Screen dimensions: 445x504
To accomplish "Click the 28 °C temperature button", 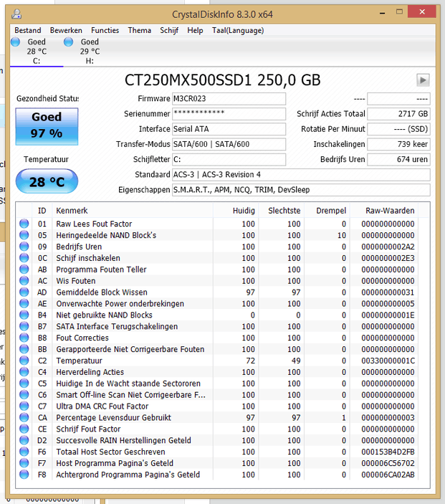I will pyautogui.click(x=47, y=181).
